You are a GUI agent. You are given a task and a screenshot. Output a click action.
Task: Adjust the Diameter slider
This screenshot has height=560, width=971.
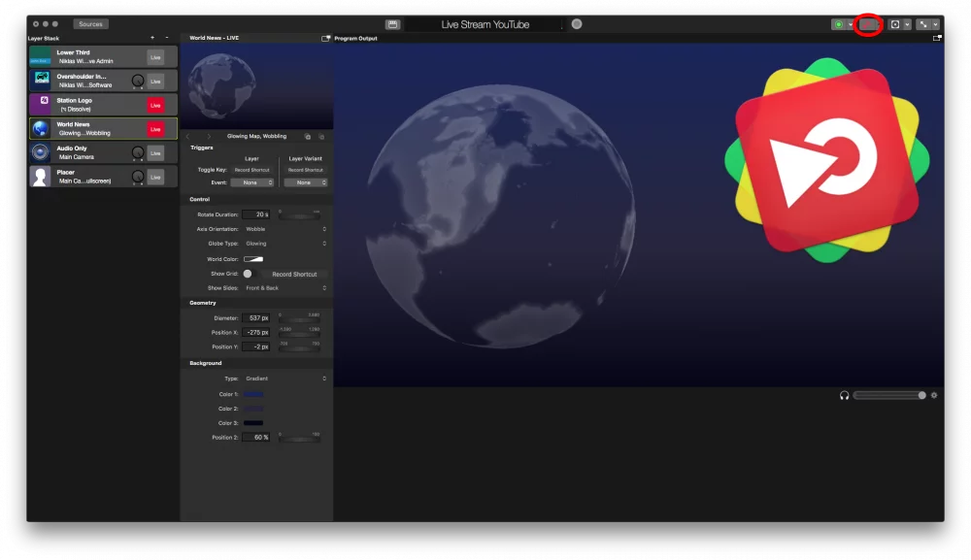click(x=299, y=319)
